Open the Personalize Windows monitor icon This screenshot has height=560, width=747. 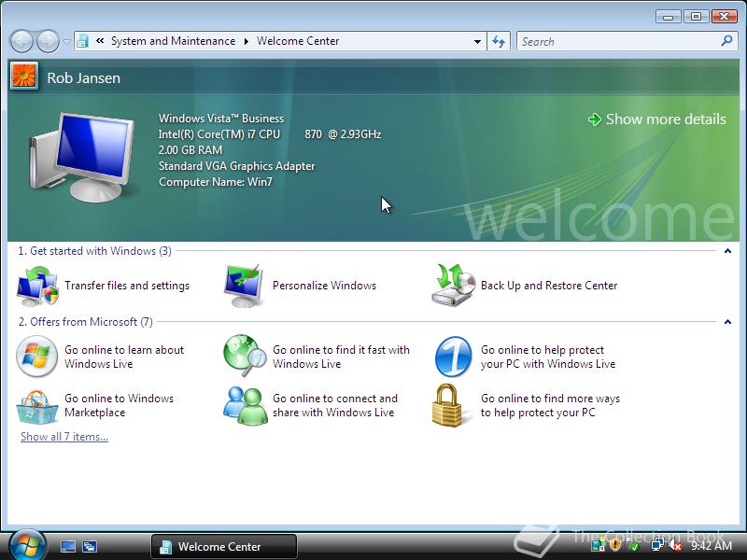pyautogui.click(x=244, y=286)
